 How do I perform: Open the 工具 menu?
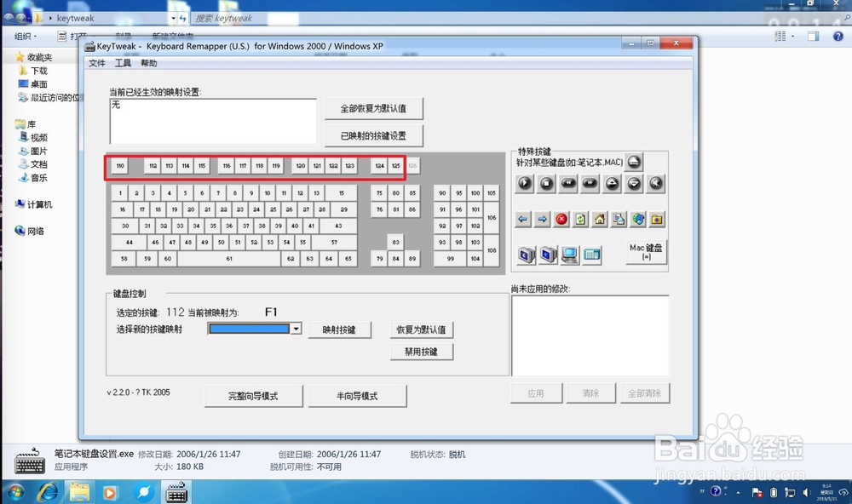(x=123, y=63)
